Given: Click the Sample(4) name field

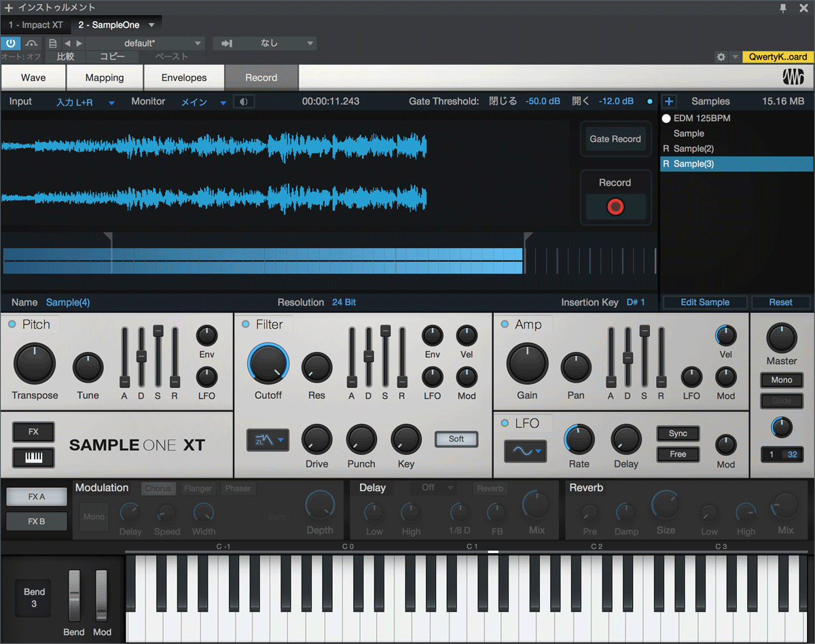Looking at the screenshot, I should (x=68, y=302).
